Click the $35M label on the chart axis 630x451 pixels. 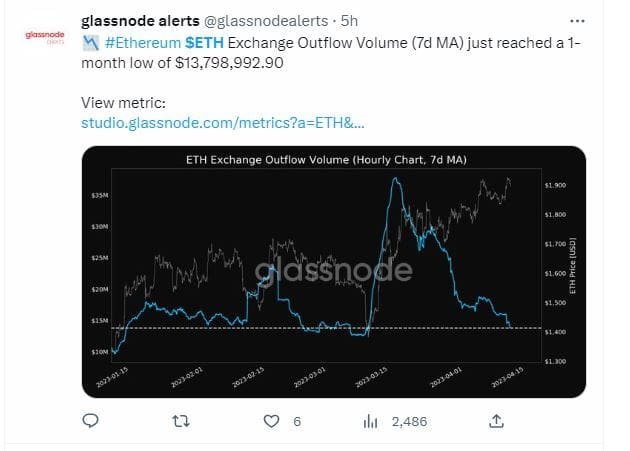(100, 195)
